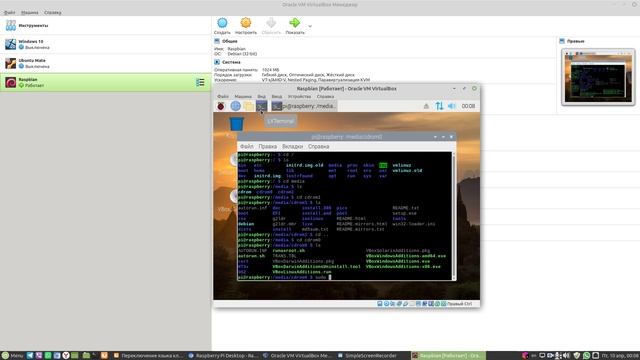
Task: Select trash bin icon on Pi desktop
Action: point(236,123)
